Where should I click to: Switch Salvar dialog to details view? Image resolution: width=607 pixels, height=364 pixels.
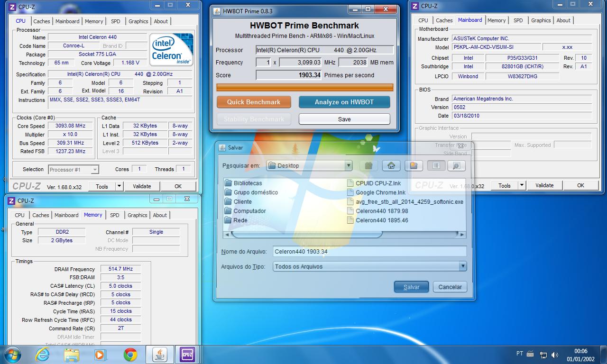point(456,165)
